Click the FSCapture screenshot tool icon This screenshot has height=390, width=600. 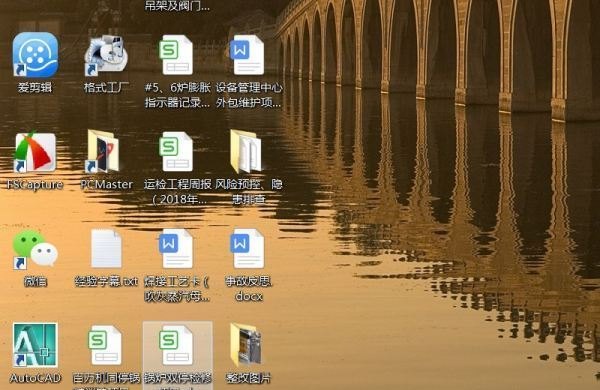click(x=35, y=152)
